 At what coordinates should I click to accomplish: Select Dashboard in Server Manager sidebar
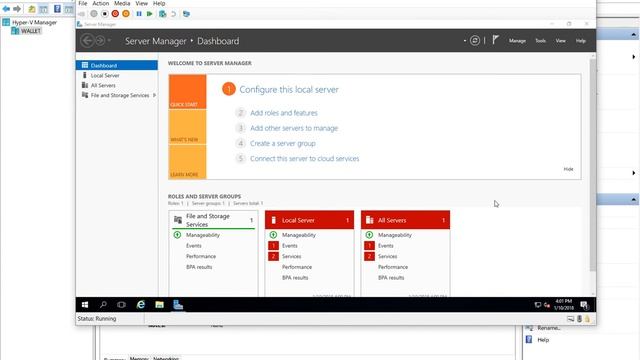(117, 65)
